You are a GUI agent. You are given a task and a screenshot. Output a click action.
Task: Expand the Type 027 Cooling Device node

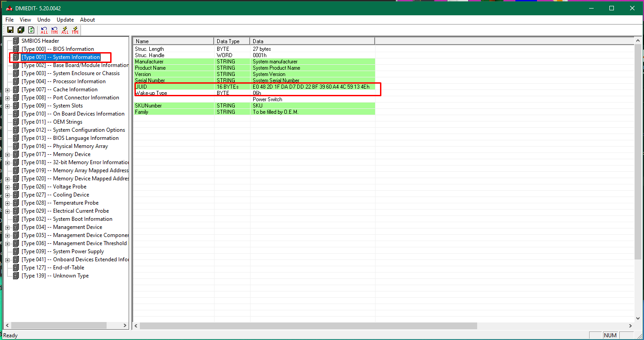7,195
